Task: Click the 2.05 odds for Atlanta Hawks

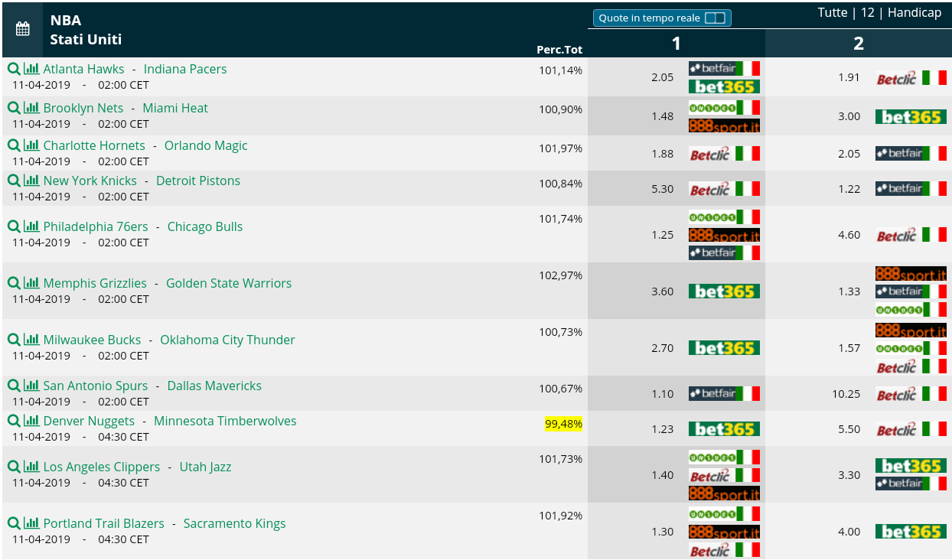Action: (663, 77)
